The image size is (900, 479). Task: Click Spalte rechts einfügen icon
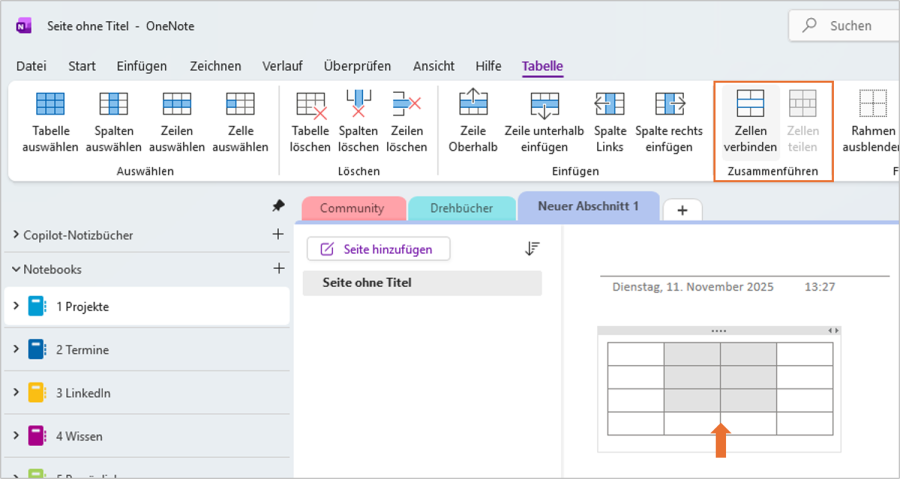click(669, 104)
